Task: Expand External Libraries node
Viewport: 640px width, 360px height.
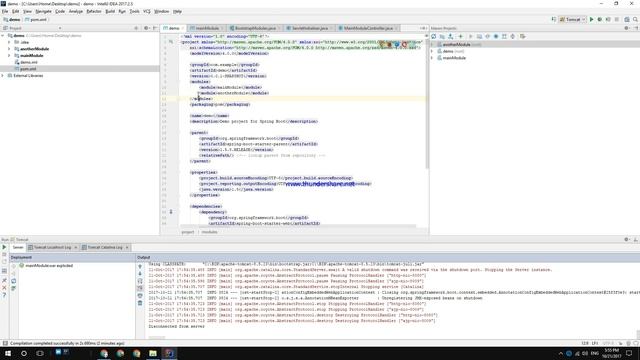Action: [x=3, y=76]
